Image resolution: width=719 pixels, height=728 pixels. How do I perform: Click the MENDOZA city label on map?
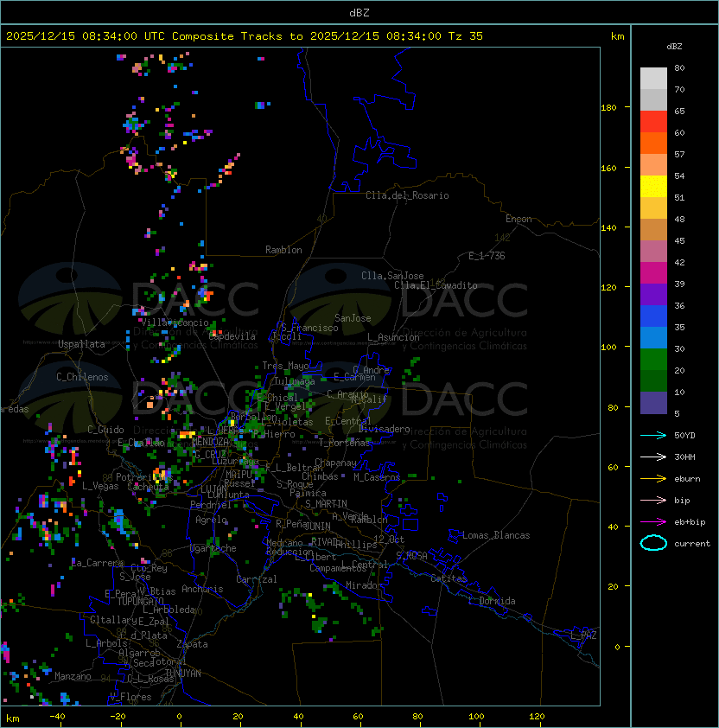pyautogui.click(x=210, y=442)
